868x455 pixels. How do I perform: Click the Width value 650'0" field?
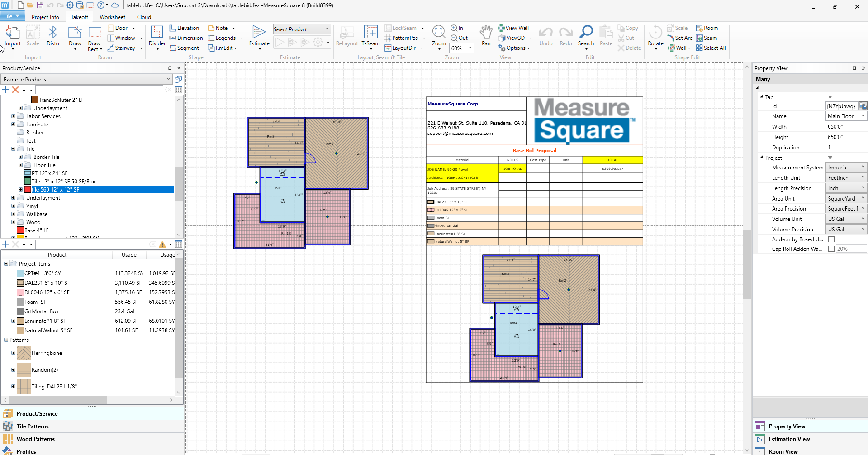(x=846, y=127)
